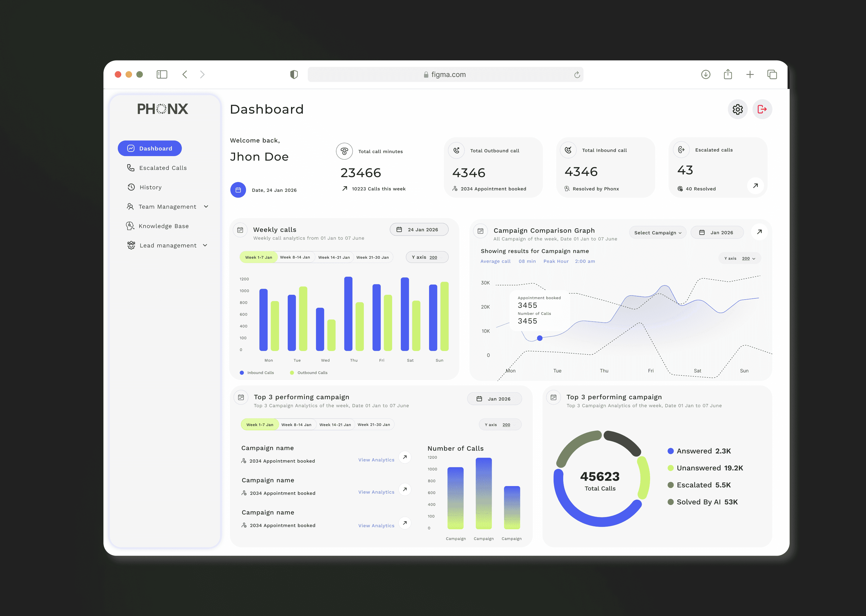
Task: Open third campaign's arrow button
Action: [x=405, y=523]
